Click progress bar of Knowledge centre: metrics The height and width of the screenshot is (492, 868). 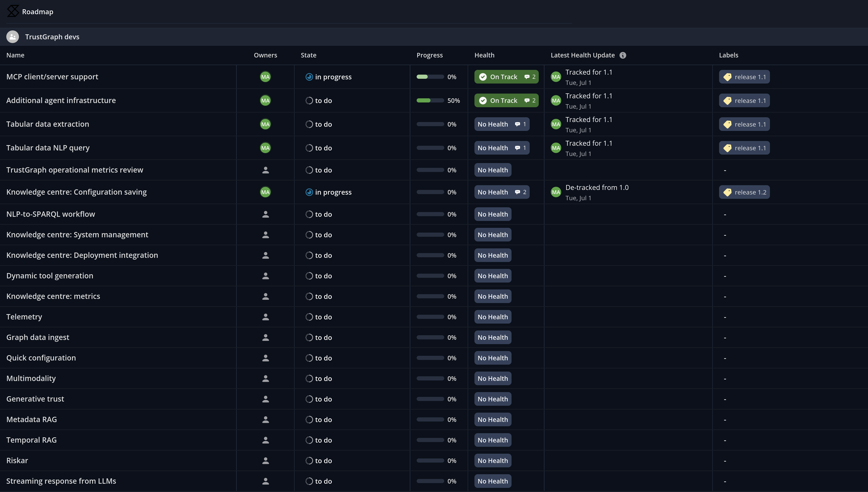(x=430, y=296)
